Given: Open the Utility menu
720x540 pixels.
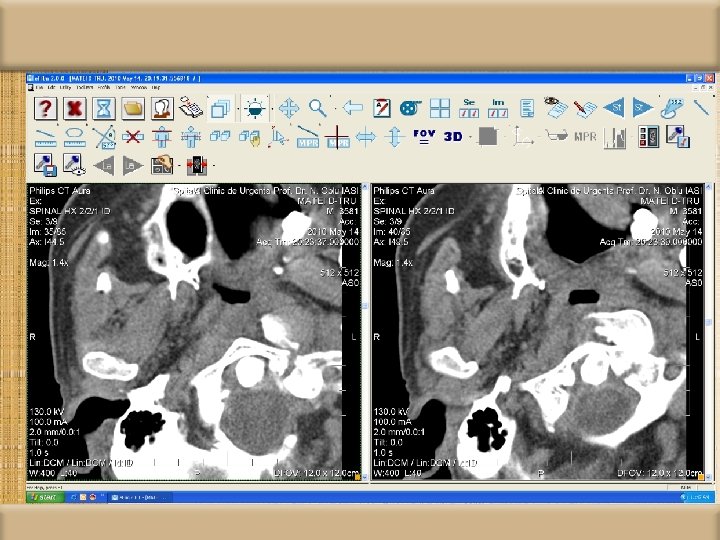Looking at the screenshot, I should (x=66, y=87).
